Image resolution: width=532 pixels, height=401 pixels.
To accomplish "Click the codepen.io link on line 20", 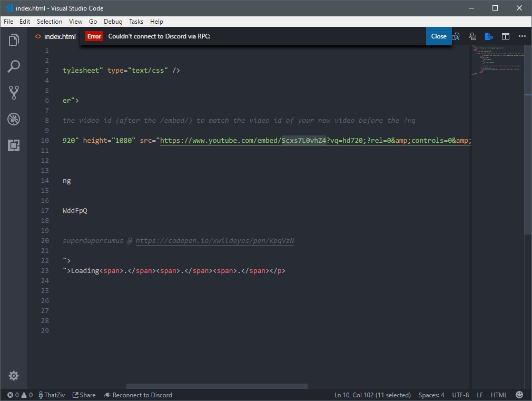I will (x=214, y=241).
